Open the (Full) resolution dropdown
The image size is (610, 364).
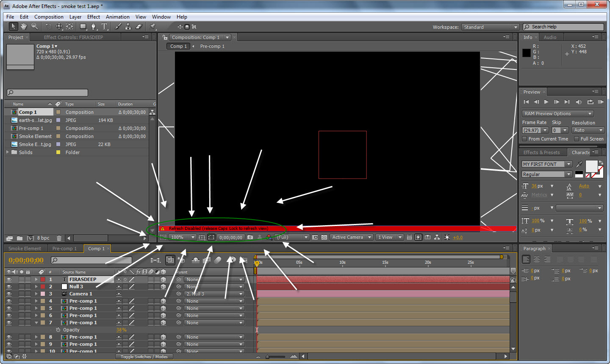click(x=292, y=237)
